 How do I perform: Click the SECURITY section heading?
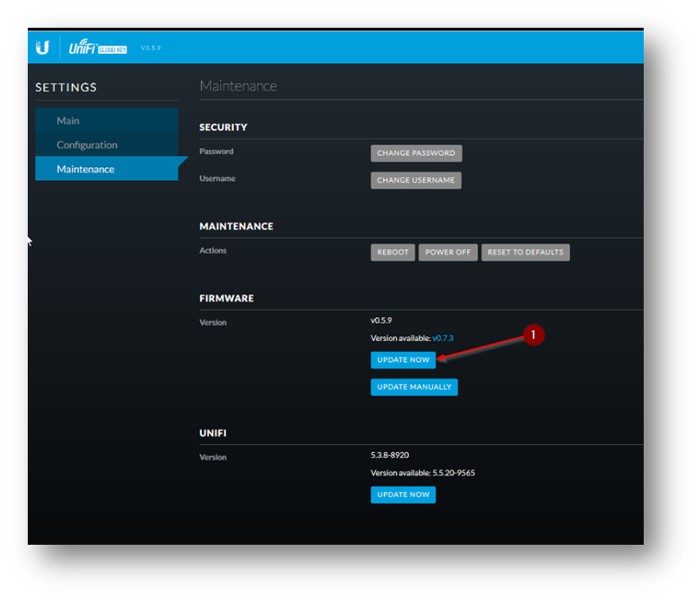point(224,127)
